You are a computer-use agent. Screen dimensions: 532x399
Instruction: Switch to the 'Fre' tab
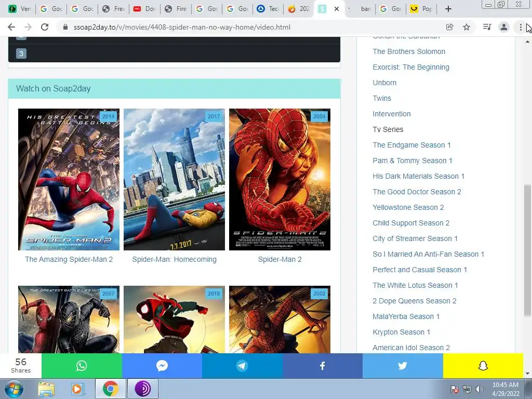(113, 9)
